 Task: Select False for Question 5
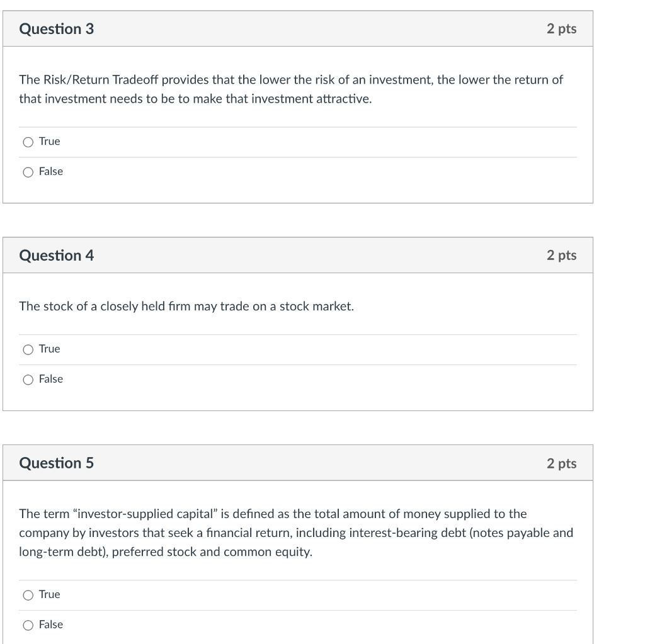(28, 624)
